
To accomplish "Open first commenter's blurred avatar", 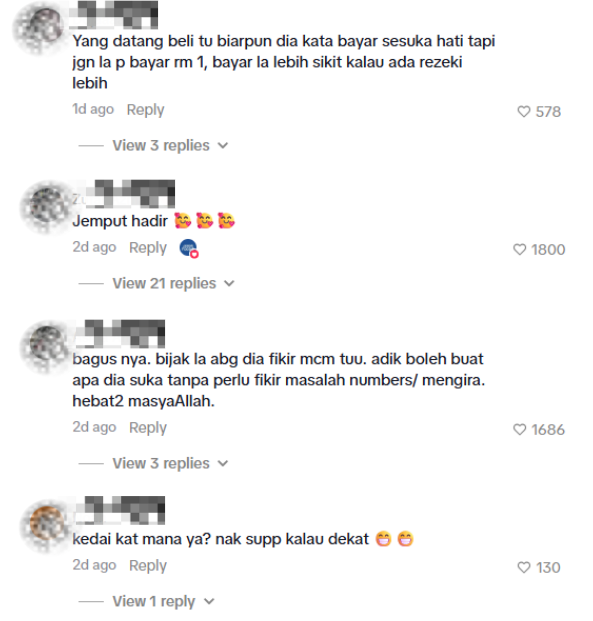I will (x=42, y=28).
